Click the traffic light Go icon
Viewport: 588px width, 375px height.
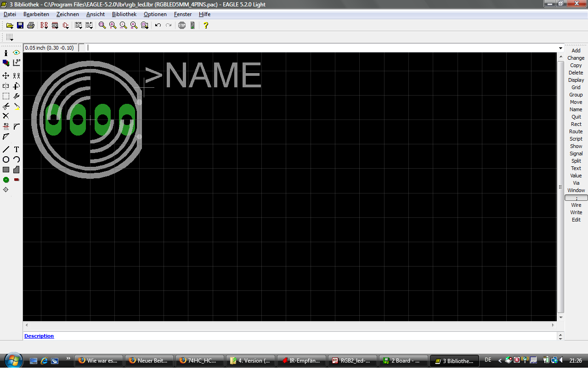click(192, 25)
